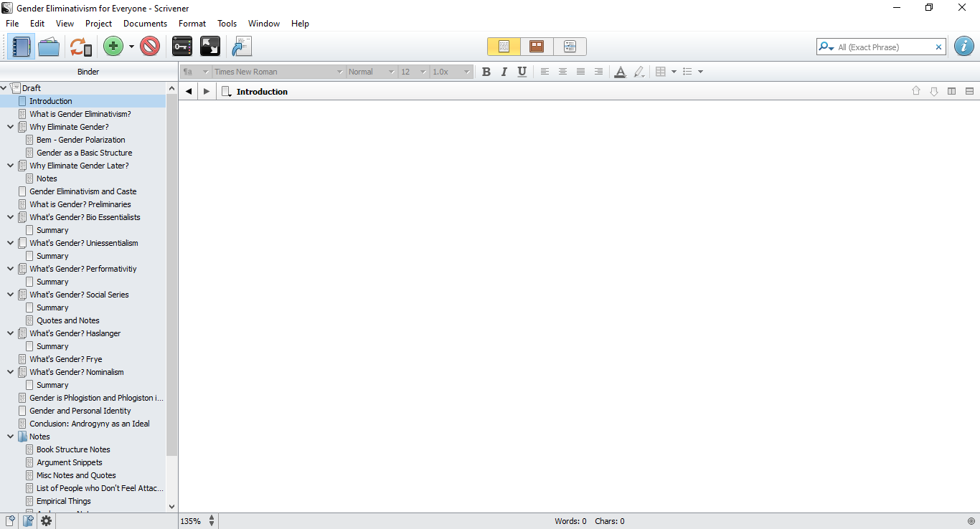Enter full screen composition mode icon

click(x=210, y=47)
